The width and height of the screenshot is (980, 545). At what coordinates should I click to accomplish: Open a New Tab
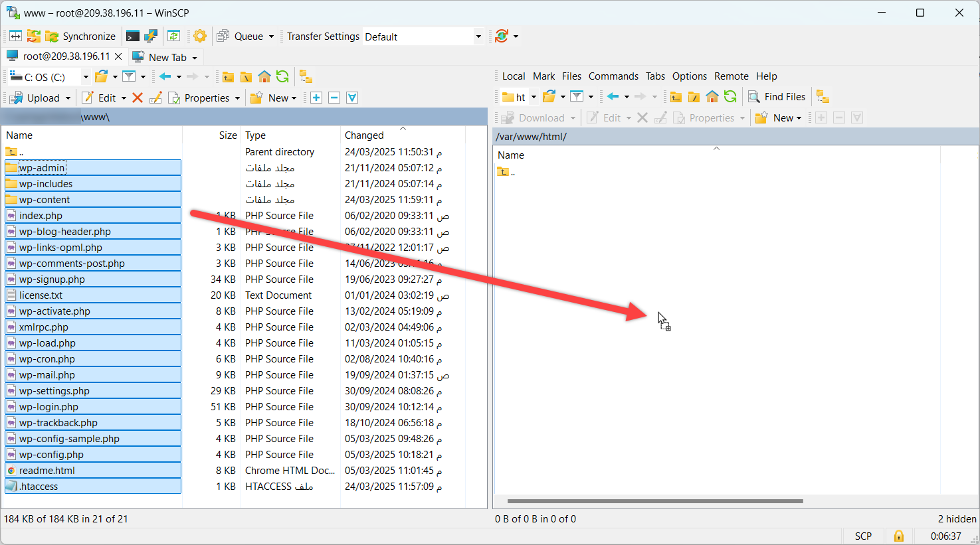(x=165, y=57)
